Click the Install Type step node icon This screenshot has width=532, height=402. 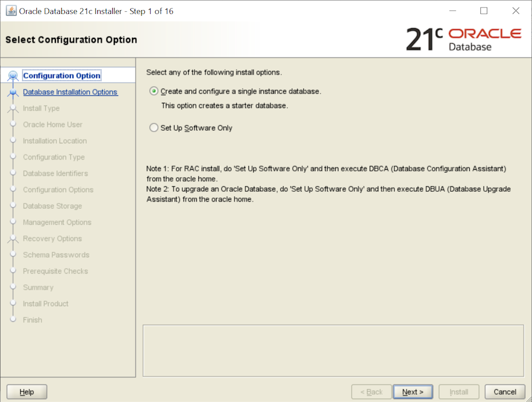(x=13, y=109)
